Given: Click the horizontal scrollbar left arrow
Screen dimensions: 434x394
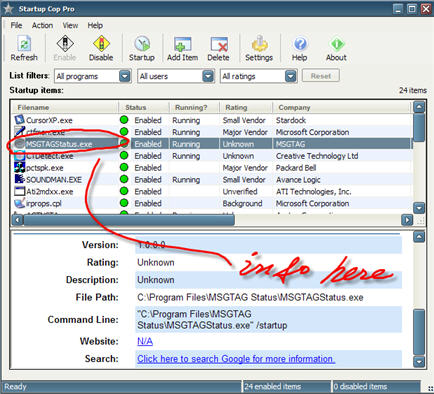Looking at the screenshot, I should [x=17, y=220].
